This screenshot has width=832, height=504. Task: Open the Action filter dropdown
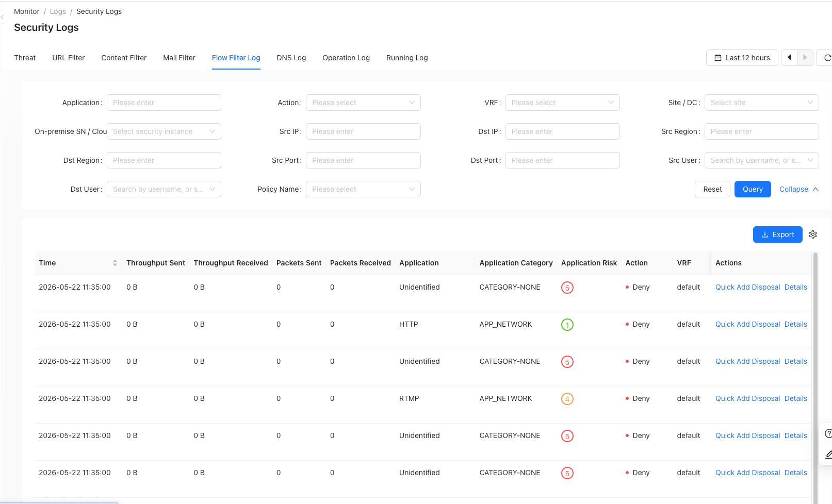[363, 103]
